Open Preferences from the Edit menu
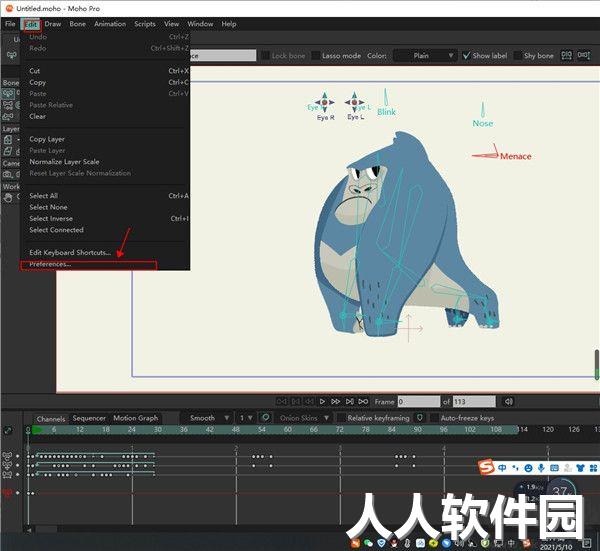 click(105, 264)
